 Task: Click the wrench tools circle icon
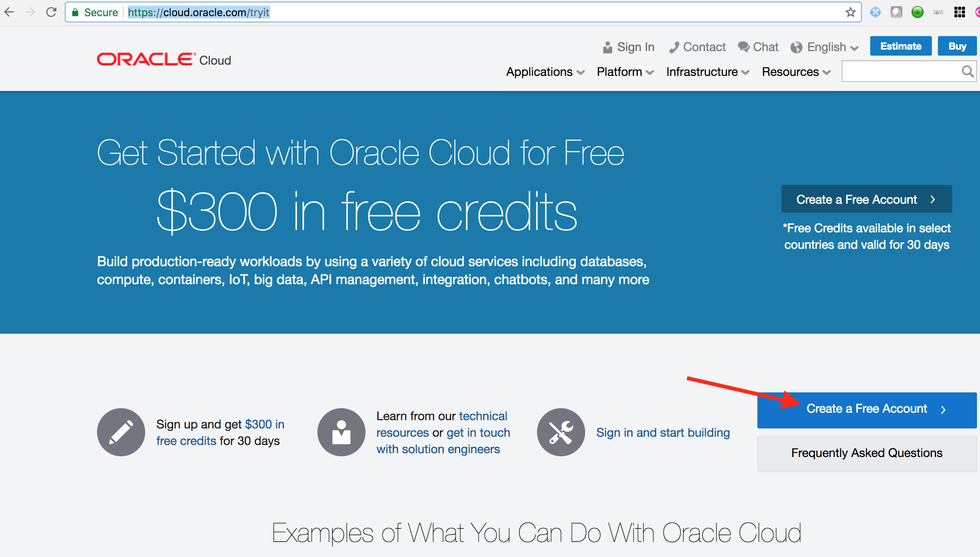tap(561, 432)
